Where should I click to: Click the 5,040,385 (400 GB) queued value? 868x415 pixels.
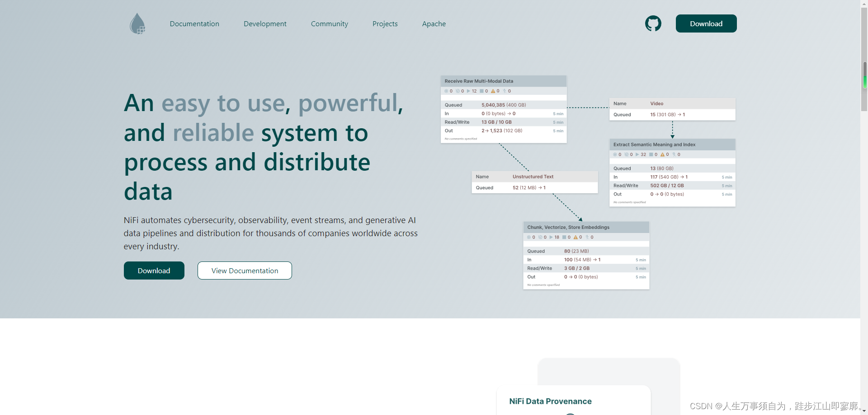[504, 105]
